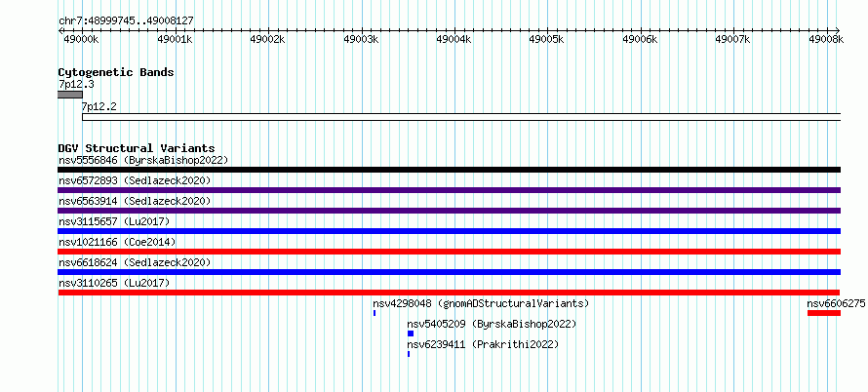The width and height of the screenshot is (868, 392).
Task: Click the Cytogenetic Bands track title
Action: (116, 72)
